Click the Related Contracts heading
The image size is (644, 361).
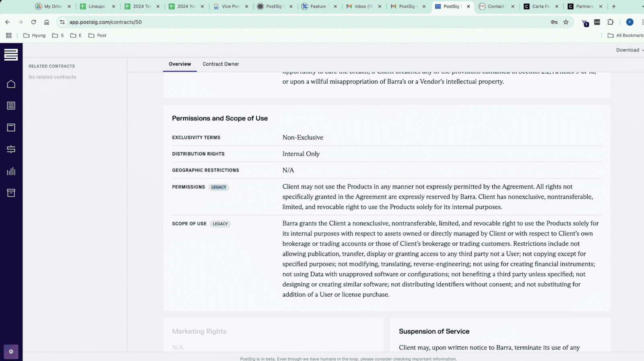tap(52, 66)
